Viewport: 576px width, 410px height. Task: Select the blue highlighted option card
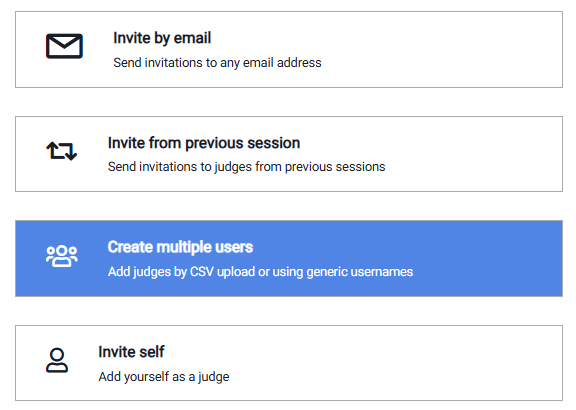[x=289, y=259]
